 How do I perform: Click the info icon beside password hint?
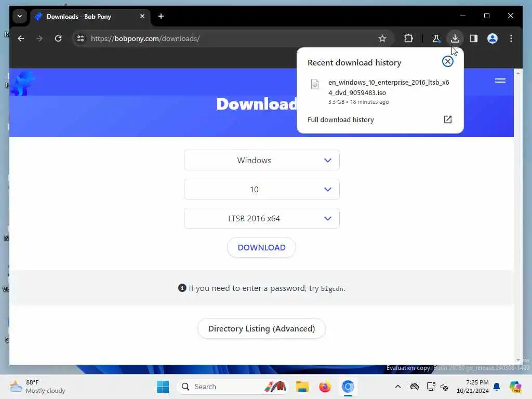182,288
